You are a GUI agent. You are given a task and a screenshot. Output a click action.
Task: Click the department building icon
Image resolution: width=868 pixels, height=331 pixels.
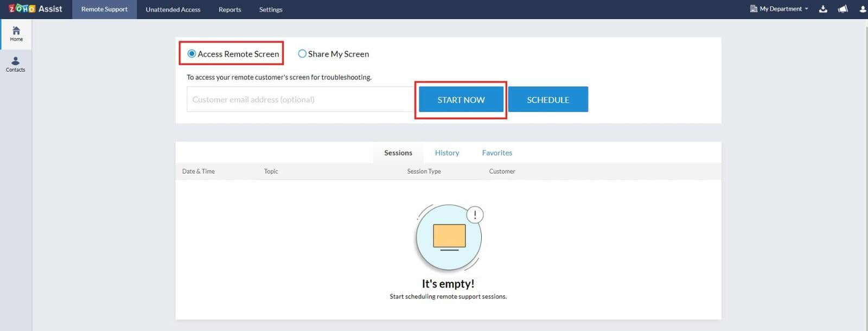click(754, 9)
